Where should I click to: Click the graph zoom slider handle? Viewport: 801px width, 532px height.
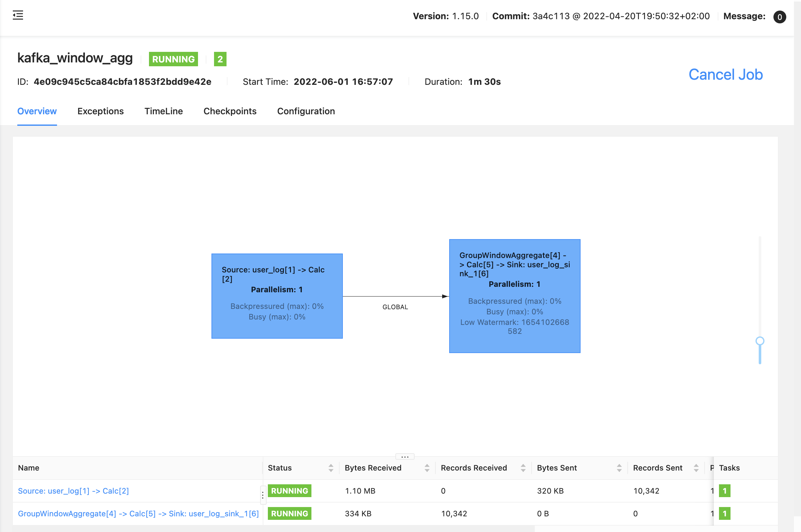tap(760, 341)
